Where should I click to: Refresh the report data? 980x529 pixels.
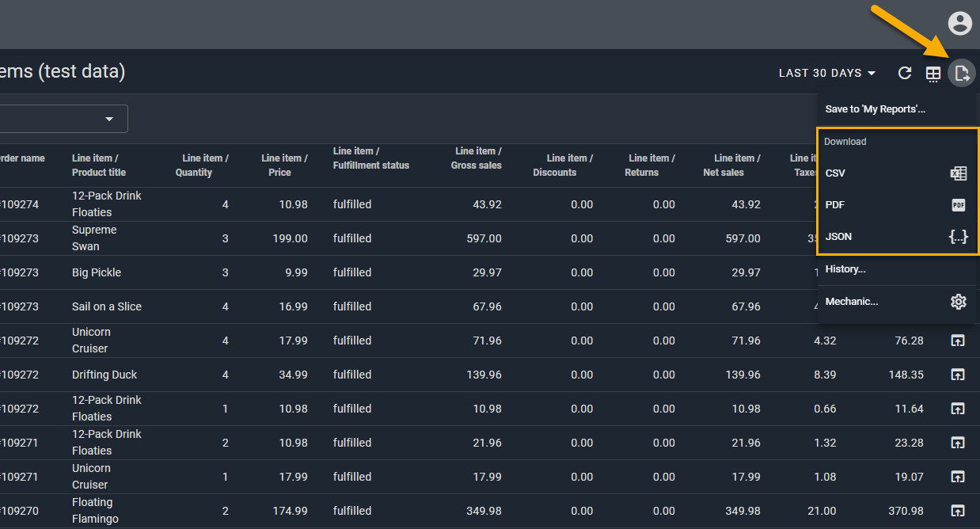(x=905, y=74)
